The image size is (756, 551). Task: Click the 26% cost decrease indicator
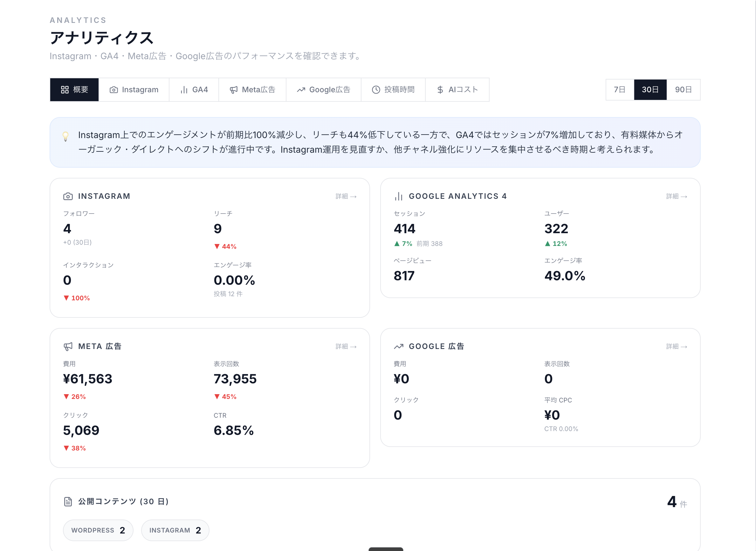[74, 397]
